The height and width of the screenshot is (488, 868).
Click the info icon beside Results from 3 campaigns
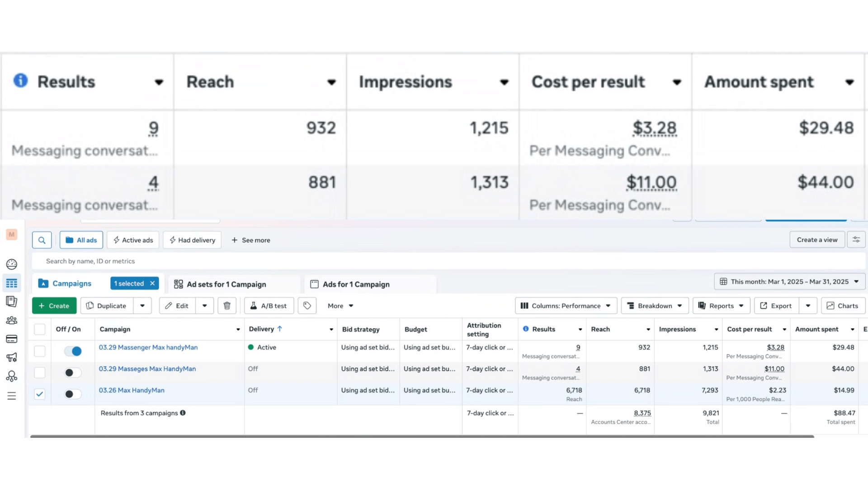pos(183,413)
